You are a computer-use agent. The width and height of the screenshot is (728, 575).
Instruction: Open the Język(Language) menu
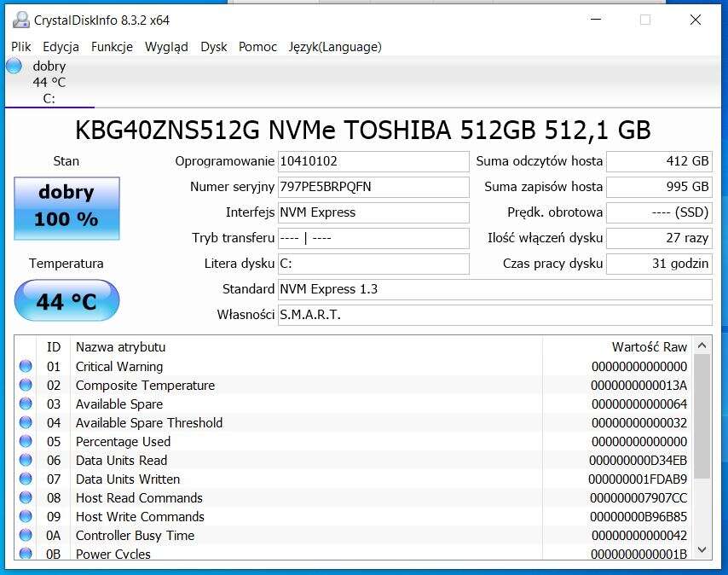pyautogui.click(x=333, y=47)
